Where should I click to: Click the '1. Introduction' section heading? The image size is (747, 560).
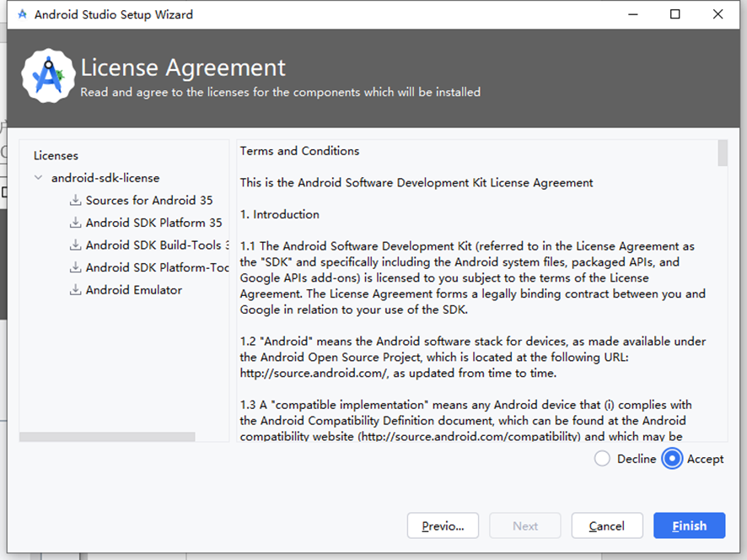(280, 214)
